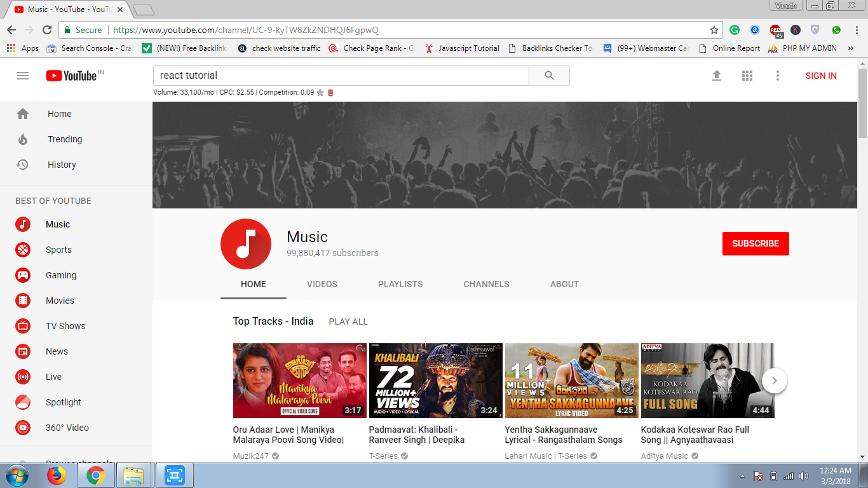
Task: Reload the page in Chrome
Action: pyautogui.click(x=47, y=30)
